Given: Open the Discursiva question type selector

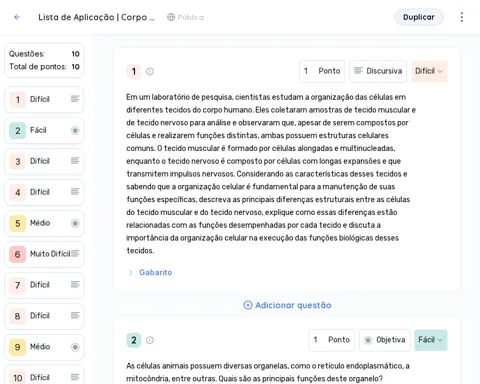Looking at the screenshot, I should [378, 71].
